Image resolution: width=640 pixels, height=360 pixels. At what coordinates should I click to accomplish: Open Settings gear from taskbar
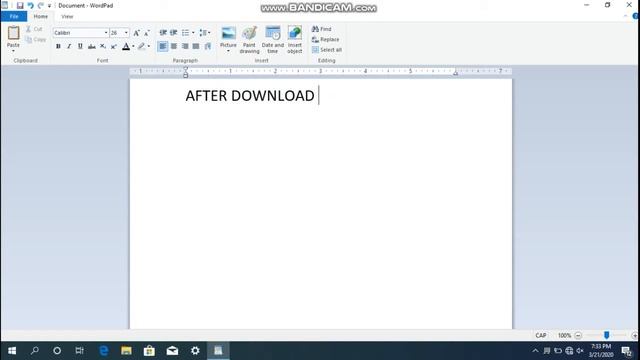(x=195, y=351)
